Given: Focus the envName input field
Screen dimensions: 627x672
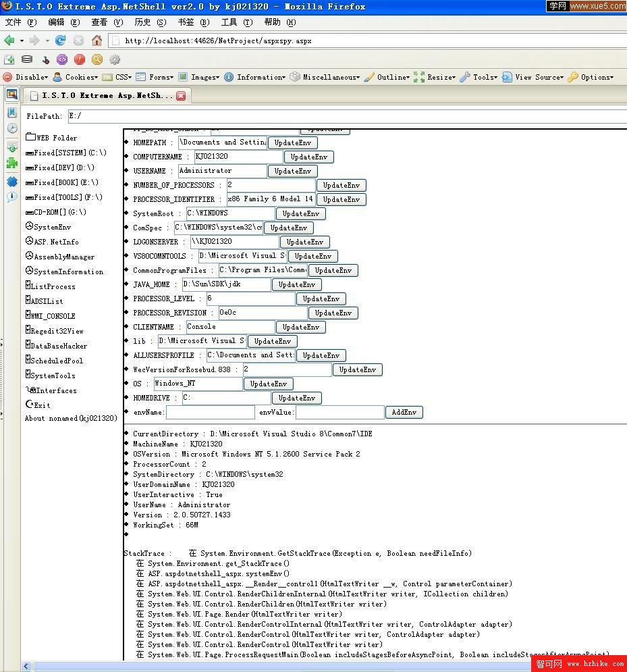Looking at the screenshot, I should pyautogui.click(x=211, y=412).
